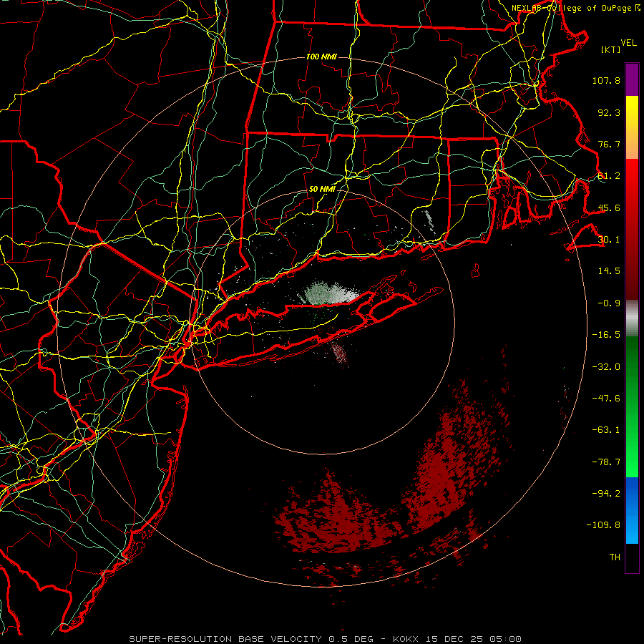Click the -63.1 velocity scale value
The width and height of the screenshot is (644, 644).
click(606, 430)
